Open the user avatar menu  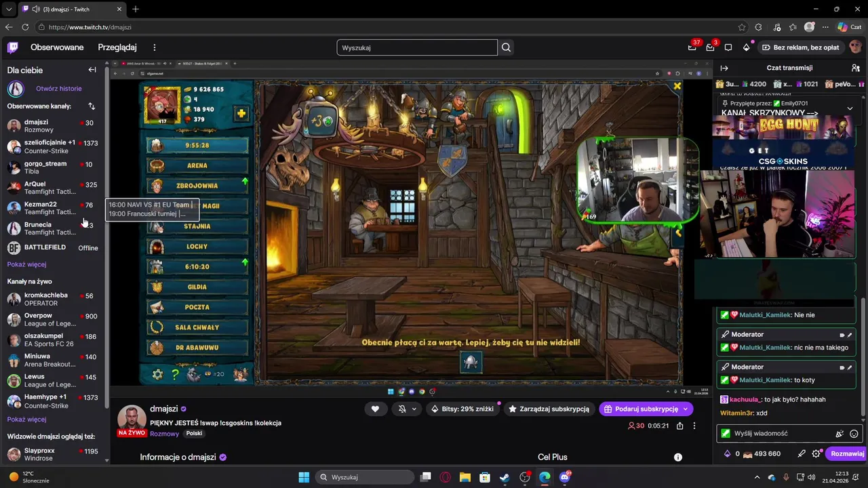855,47
